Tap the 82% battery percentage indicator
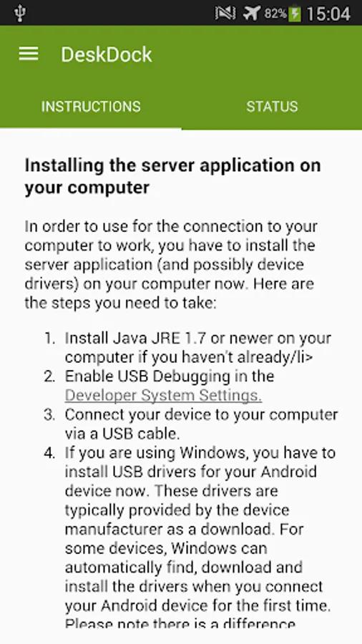This screenshot has height=644, width=362. pos(275,14)
